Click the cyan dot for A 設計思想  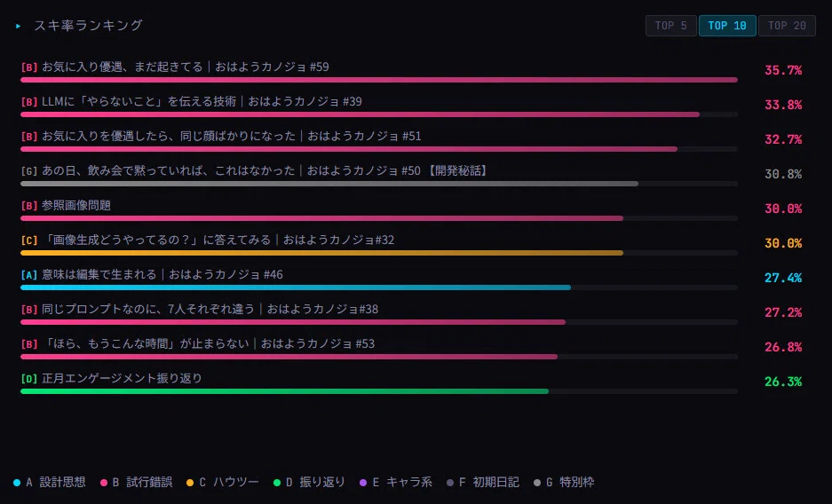click(17, 483)
